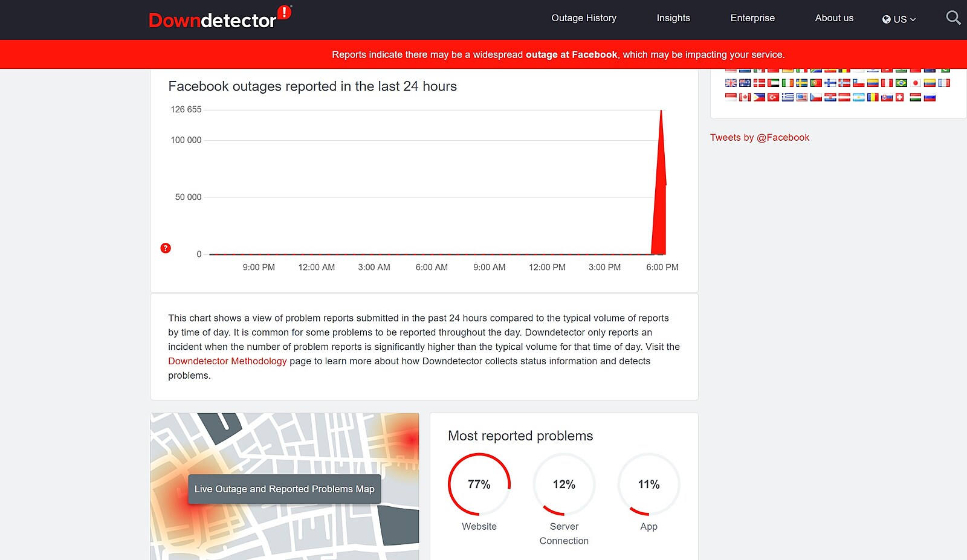Visit the About us page
The height and width of the screenshot is (560, 967).
coord(833,18)
